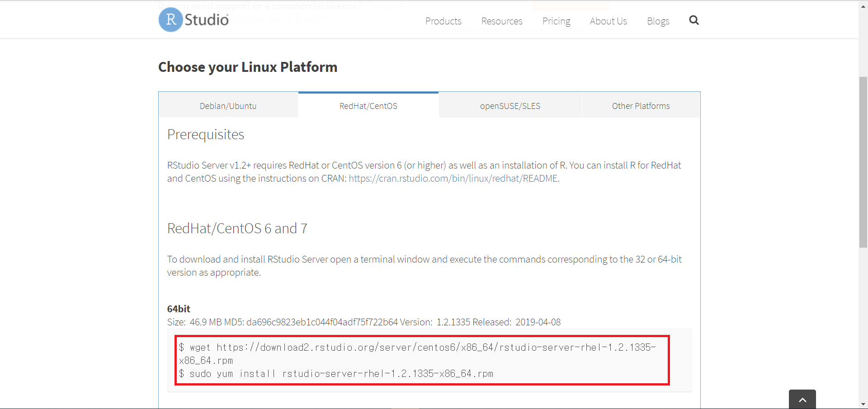Open the Products menu
This screenshot has width=868, height=409.
443,21
